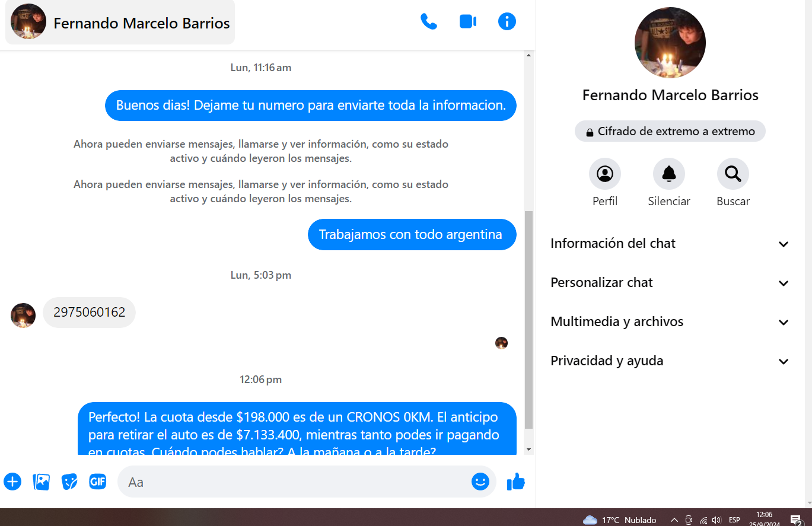Silence notifications with the Silenciar bell
The width and height of the screenshot is (812, 526).
(668, 174)
